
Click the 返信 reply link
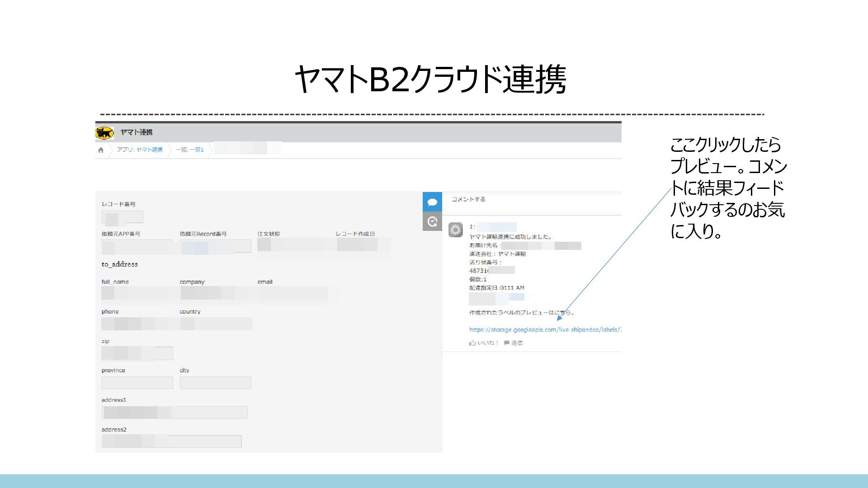517,343
